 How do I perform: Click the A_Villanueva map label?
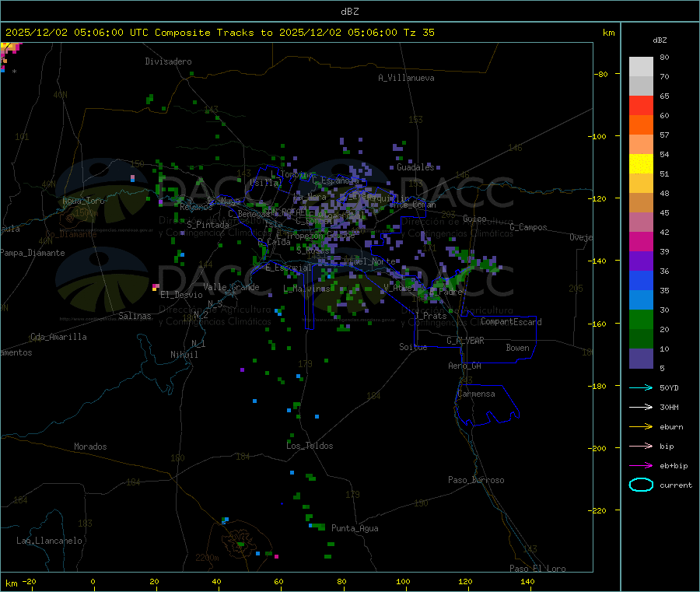point(406,78)
